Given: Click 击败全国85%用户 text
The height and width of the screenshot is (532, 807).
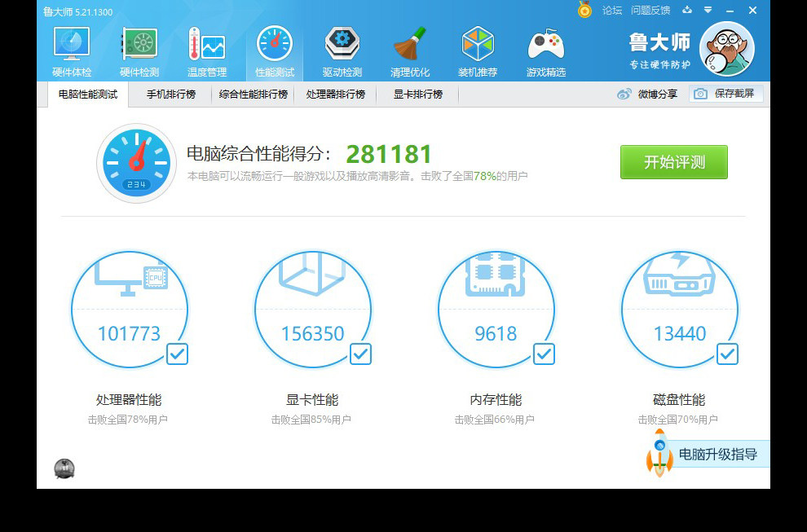Looking at the screenshot, I should point(311,420).
